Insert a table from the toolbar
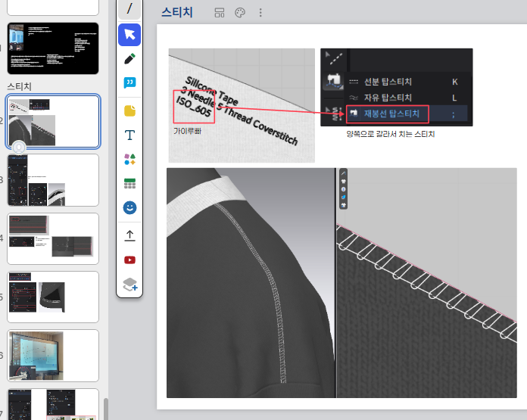The width and height of the screenshot is (527, 420). pos(129,183)
